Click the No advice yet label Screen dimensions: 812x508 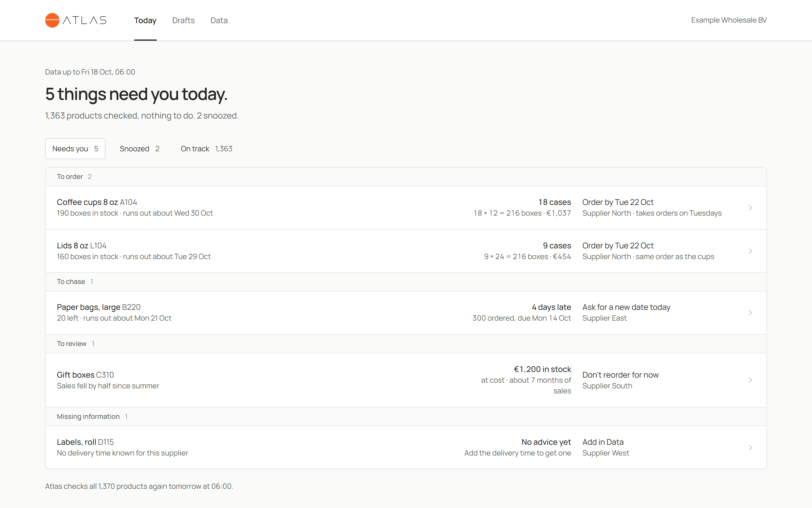point(546,442)
